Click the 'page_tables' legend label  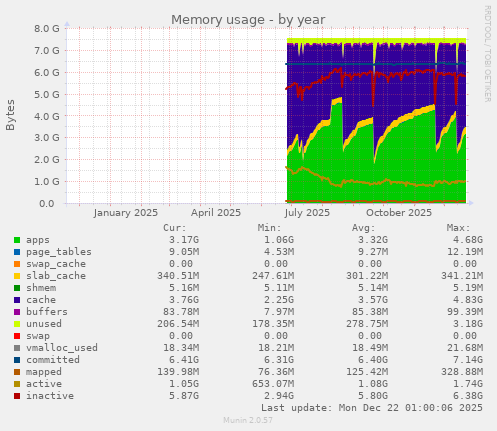click(x=59, y=252)
